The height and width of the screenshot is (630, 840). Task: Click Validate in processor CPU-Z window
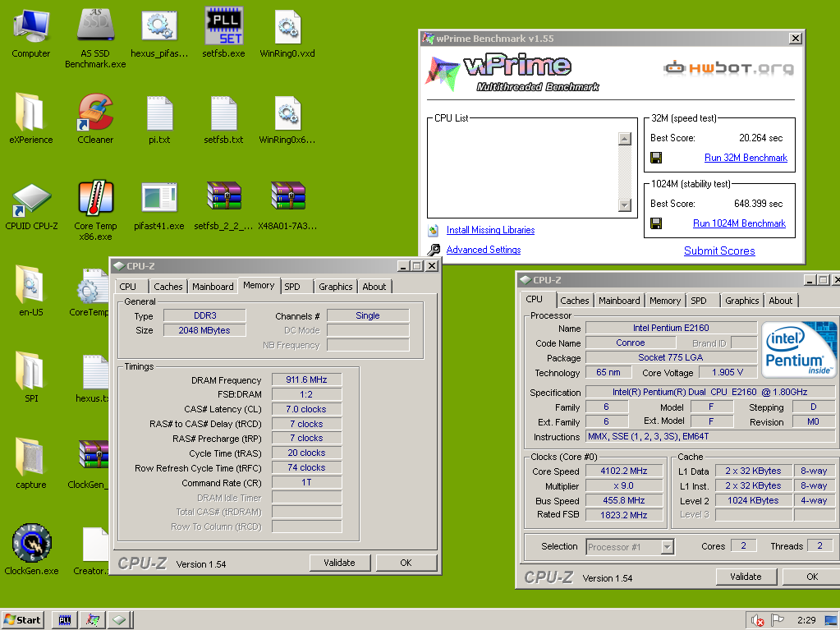pyautogui.click(x=746, y=577)
